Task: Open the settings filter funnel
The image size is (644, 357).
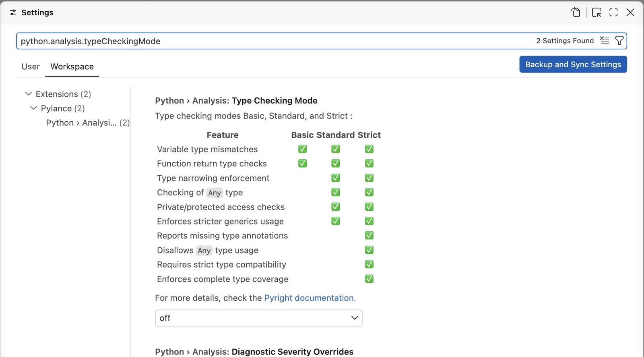Action: (x=619, y=41)
